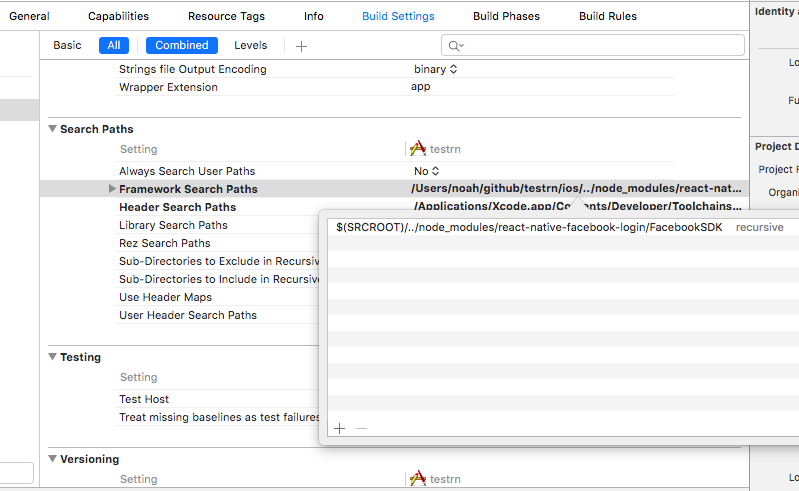Screen dimensions: 799x491
Task: Collapse the Search Paths section
Action: [52, 129]
